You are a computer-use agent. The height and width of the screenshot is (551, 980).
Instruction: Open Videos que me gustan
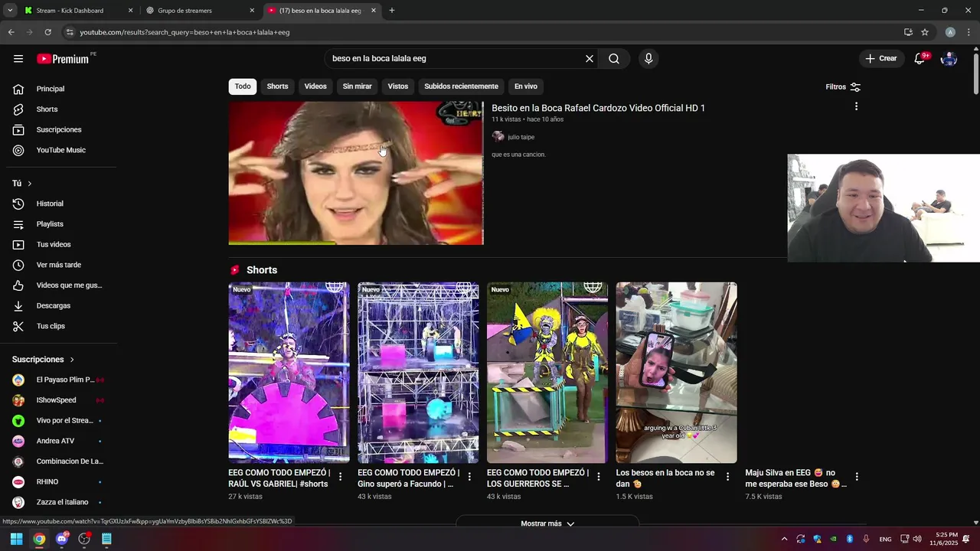click(x=58, y=285)
